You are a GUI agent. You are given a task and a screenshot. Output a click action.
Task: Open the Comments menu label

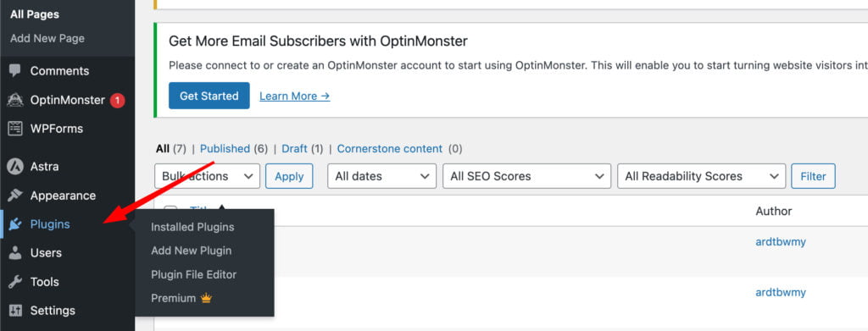(x=60, y=71)
